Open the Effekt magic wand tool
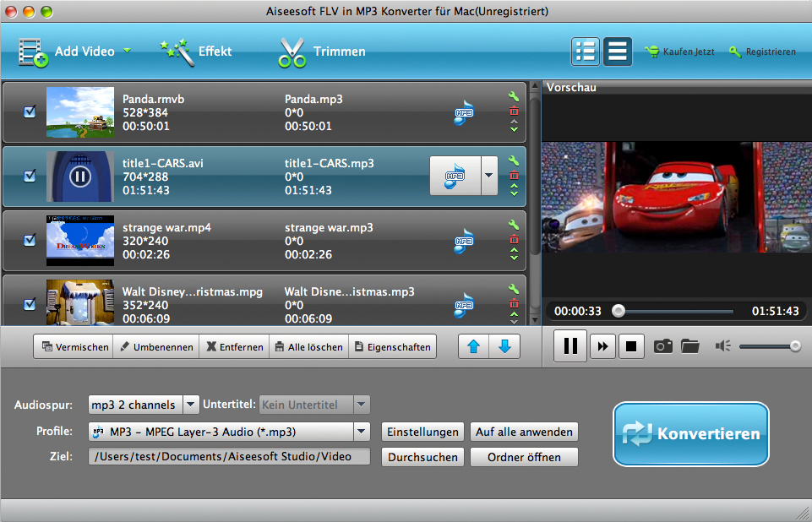The width and height of the screenshot is (812, 522). tap(177, 52)
